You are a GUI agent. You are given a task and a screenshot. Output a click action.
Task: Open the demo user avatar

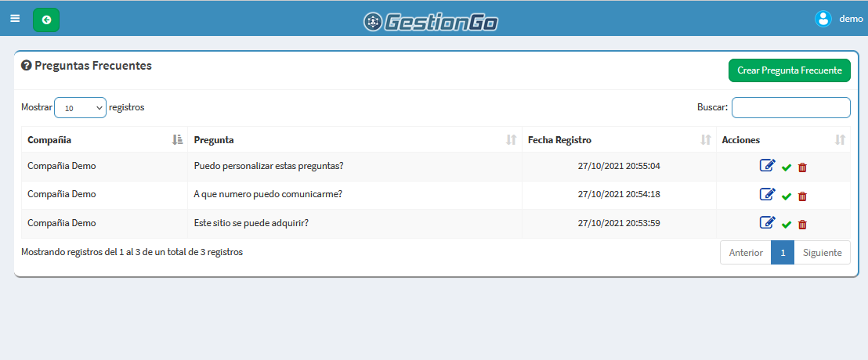point(823,19)
